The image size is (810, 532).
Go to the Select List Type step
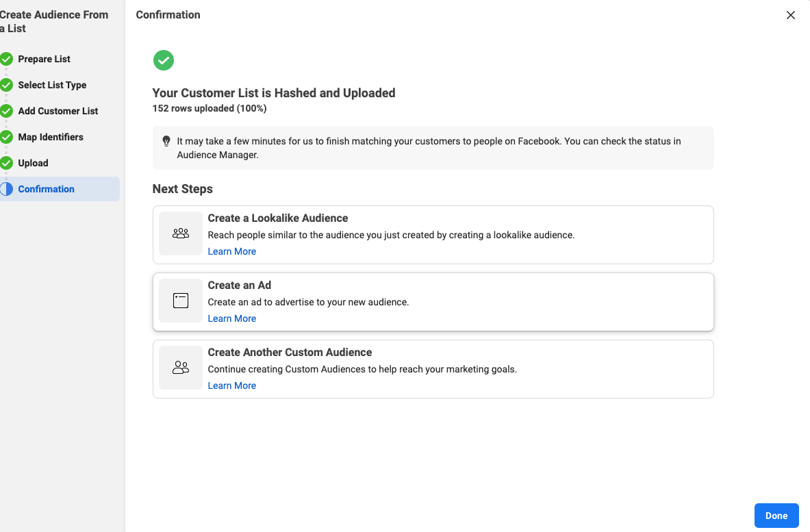point(52,85)
